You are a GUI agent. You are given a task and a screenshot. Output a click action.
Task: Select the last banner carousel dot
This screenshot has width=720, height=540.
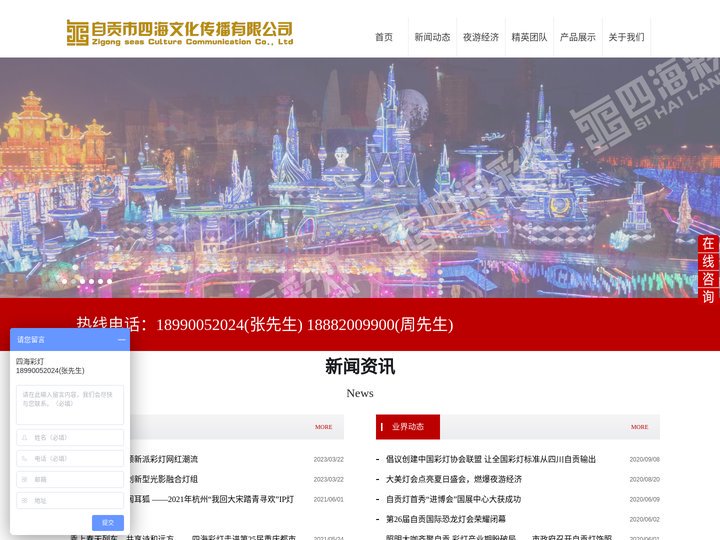coord(109,281)
